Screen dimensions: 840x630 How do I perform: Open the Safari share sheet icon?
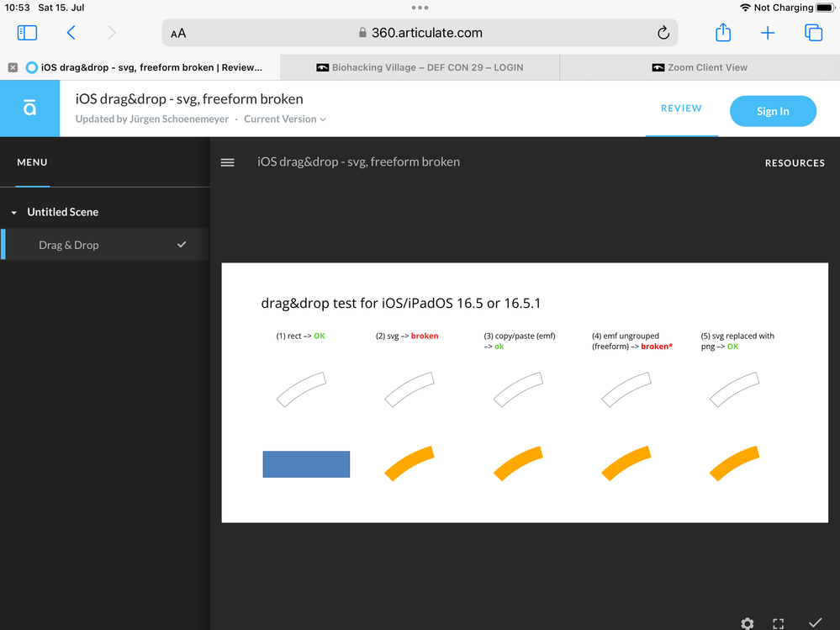723,32
